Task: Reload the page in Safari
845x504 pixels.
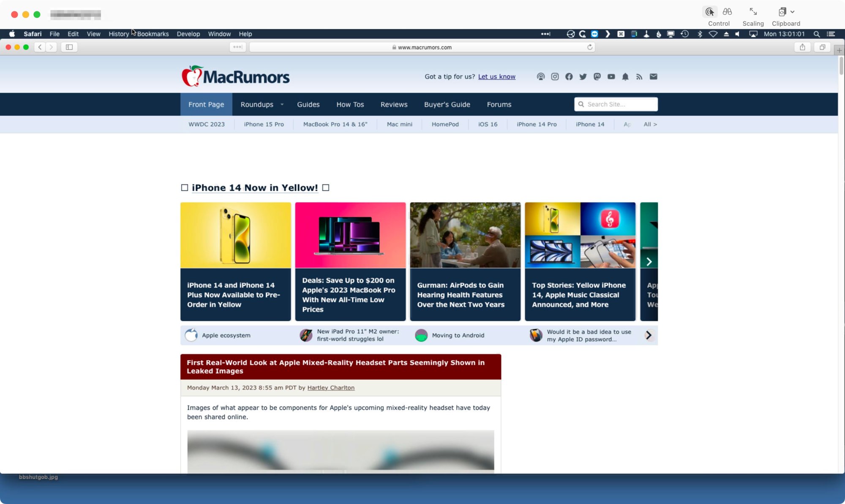Action: (590, 47)
